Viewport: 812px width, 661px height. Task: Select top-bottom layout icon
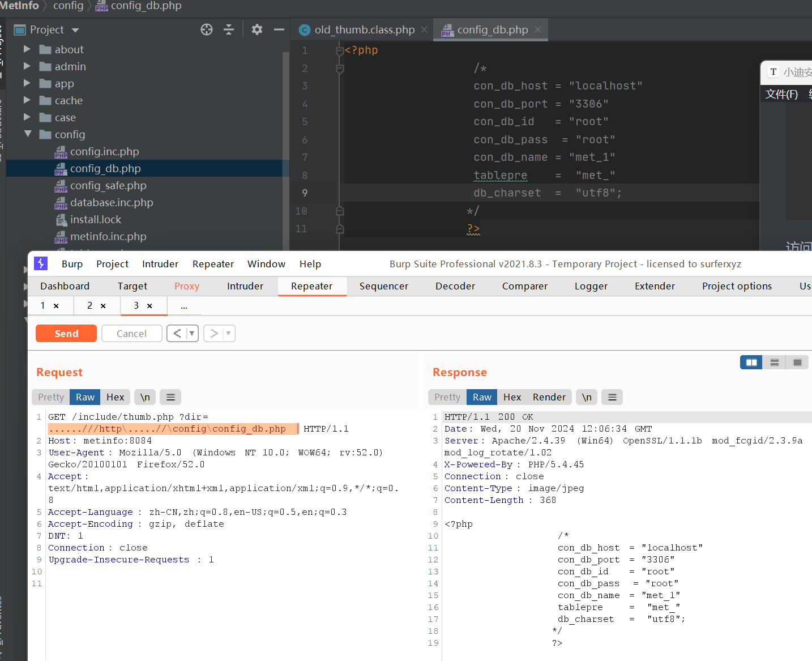click(775, 363)
